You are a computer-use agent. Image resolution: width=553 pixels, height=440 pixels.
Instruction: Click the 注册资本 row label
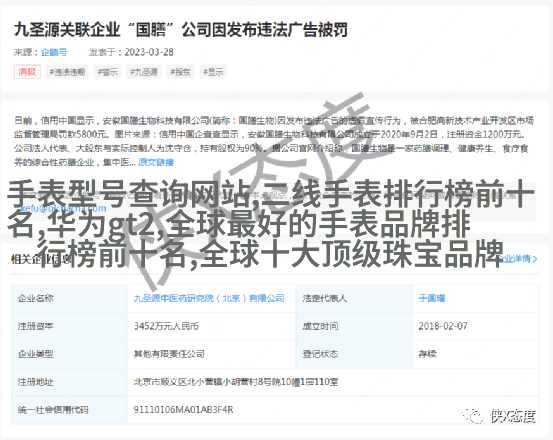click(x=36, y=326)
